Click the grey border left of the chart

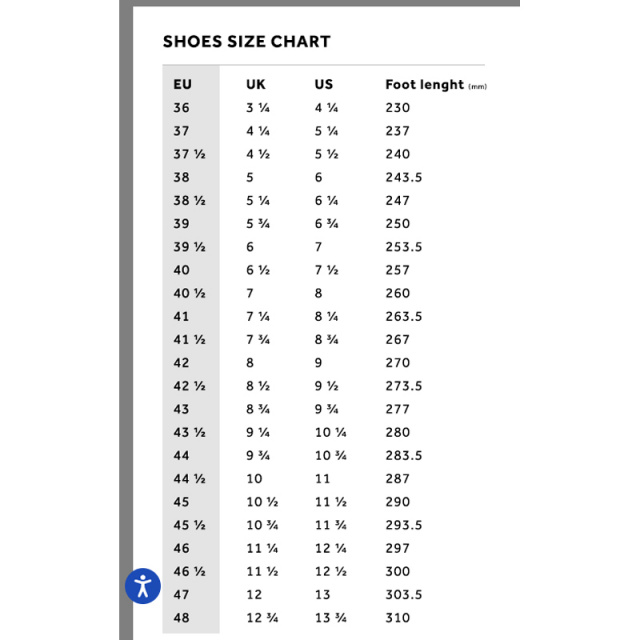[126, 286]
